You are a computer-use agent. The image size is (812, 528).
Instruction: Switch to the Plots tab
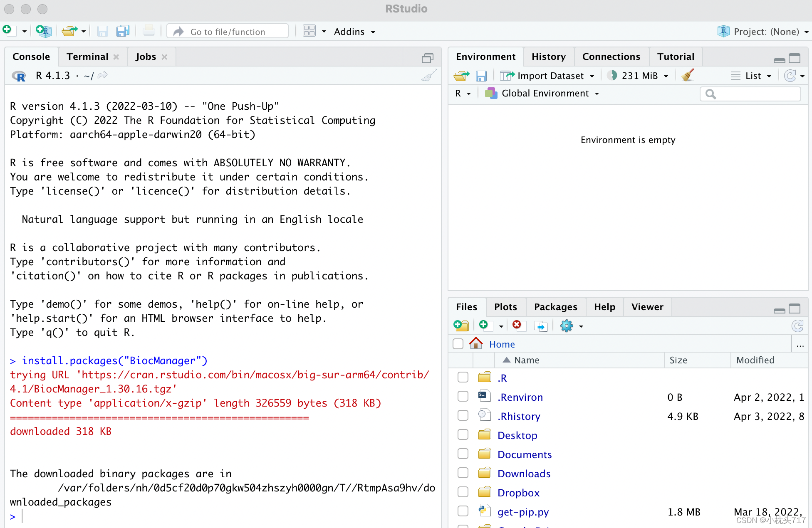[505, 307]
